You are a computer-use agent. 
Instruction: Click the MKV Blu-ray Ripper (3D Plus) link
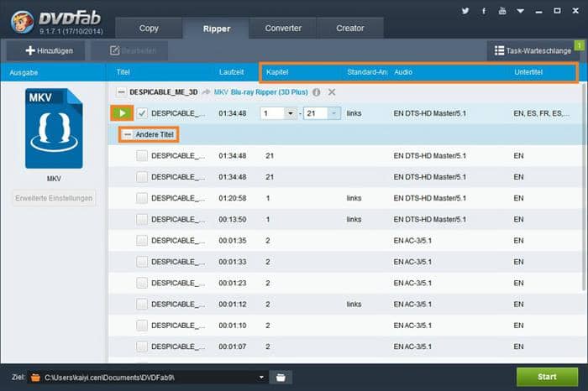(x=261, y=92)
